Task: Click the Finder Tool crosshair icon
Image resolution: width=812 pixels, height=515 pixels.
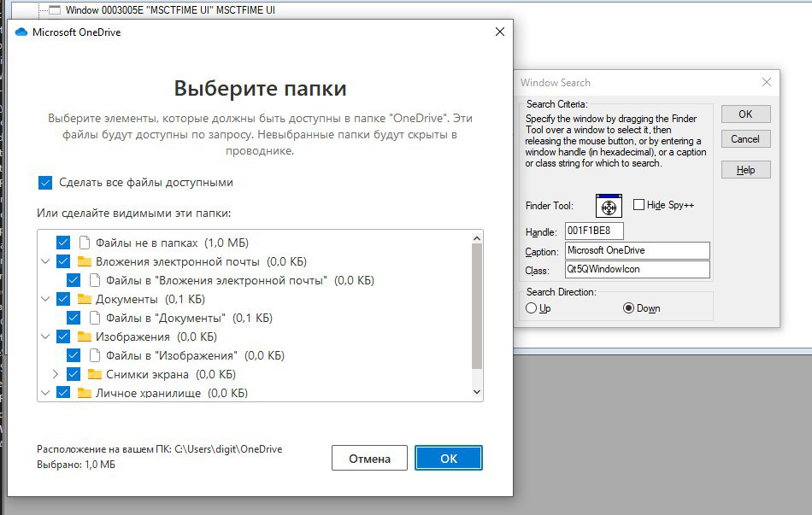Action: [x=609, y=206]
